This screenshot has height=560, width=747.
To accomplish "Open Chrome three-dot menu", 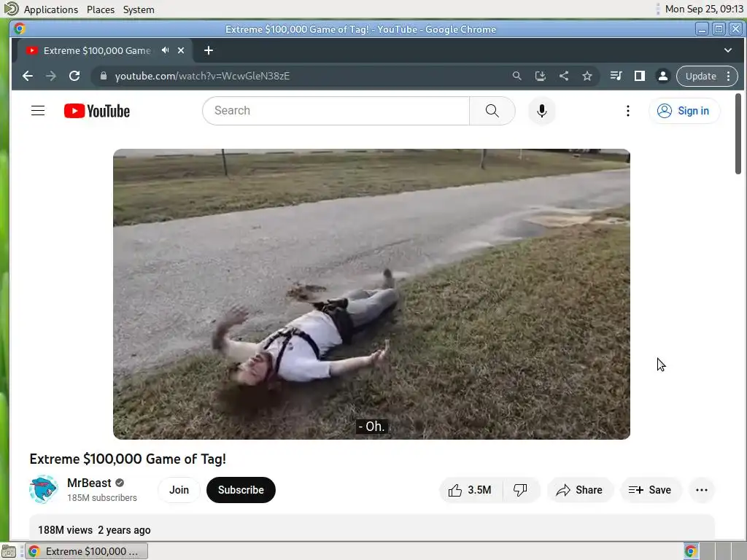I will click(x=729, y=76).
